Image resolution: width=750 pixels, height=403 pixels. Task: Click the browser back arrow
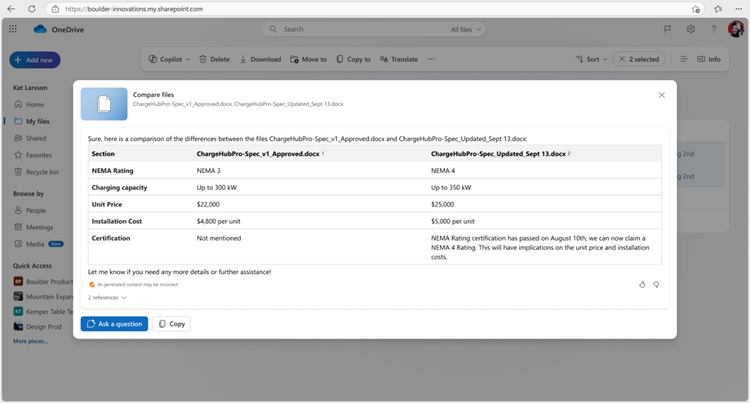[11, 9]
